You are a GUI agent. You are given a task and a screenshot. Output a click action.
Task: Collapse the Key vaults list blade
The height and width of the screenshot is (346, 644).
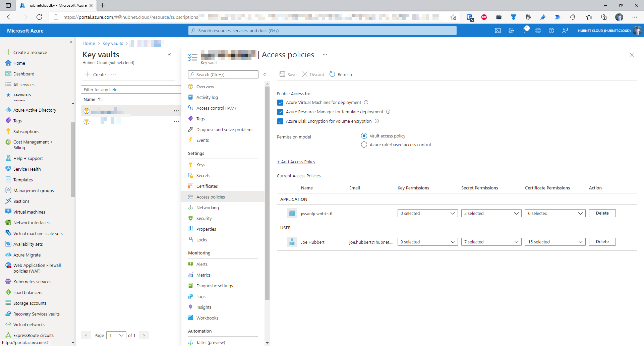169,55
